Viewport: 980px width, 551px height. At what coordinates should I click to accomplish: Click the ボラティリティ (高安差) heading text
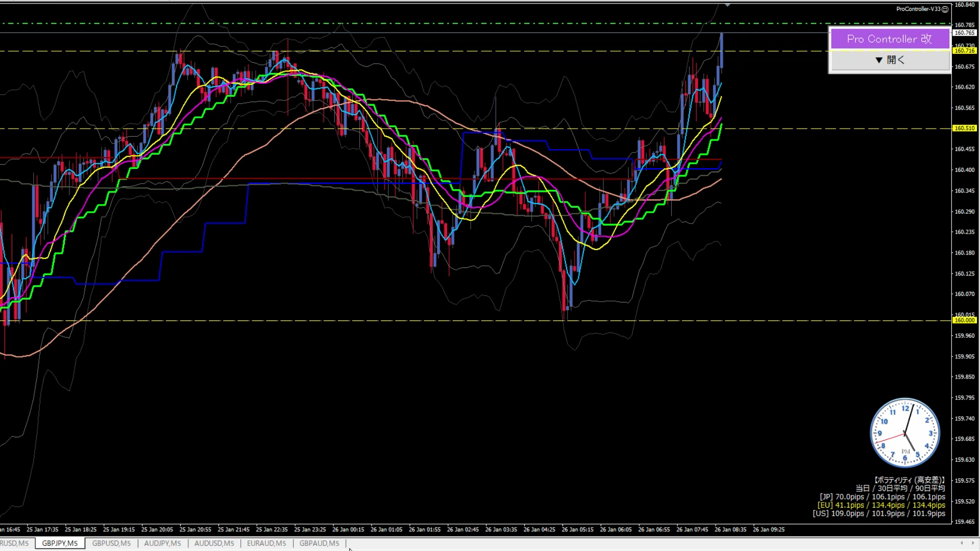point(909,480)
